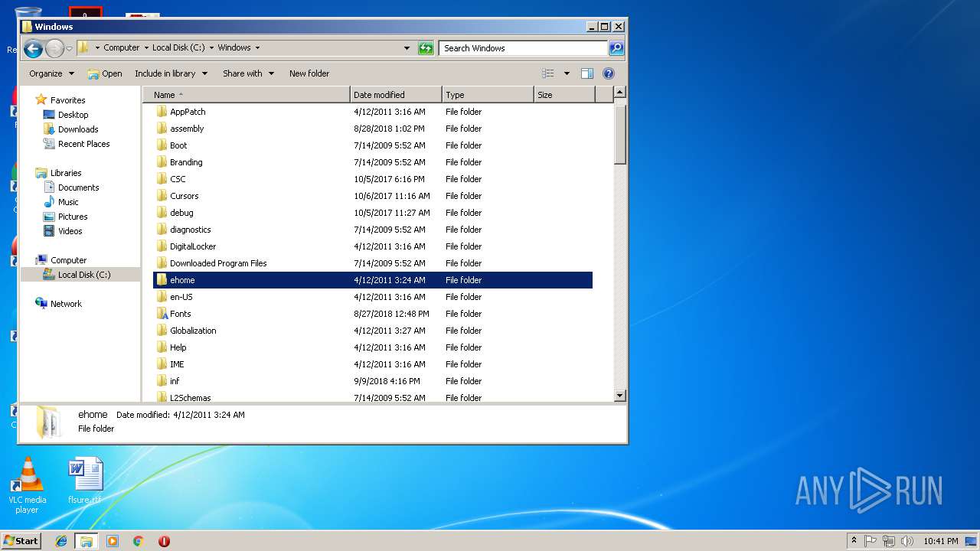
Task: Click the file list scroll down arrow
Action: click(x=620, y=396)
